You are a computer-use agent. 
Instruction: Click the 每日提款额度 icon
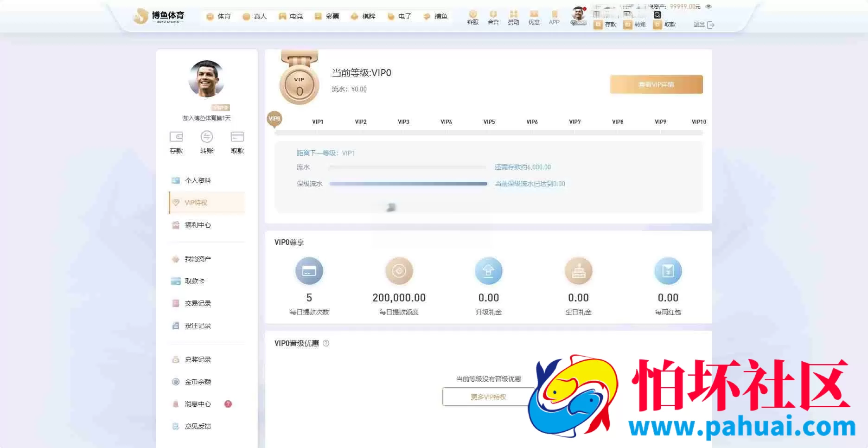[399, 271]
